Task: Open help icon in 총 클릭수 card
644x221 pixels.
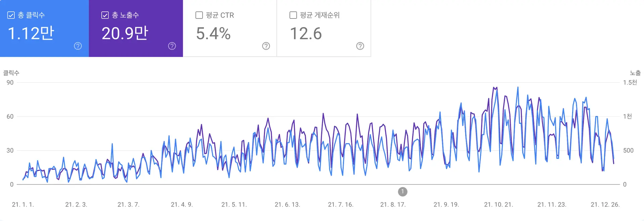Action: (x=78, y=46)
